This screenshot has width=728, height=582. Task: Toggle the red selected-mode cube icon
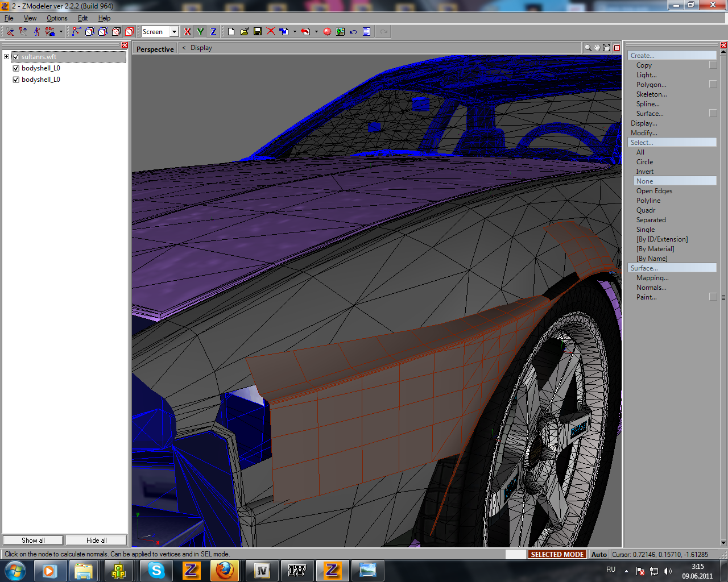[129, 32]
